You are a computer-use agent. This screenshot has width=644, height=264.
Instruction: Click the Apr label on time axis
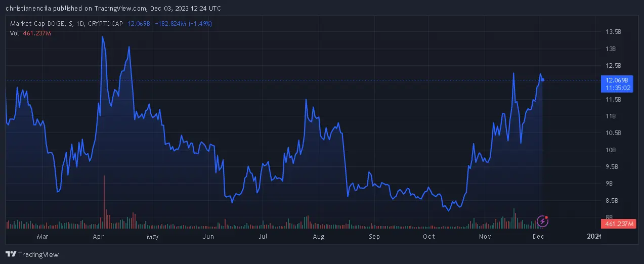pyautogui.click(x=98, y=236)
